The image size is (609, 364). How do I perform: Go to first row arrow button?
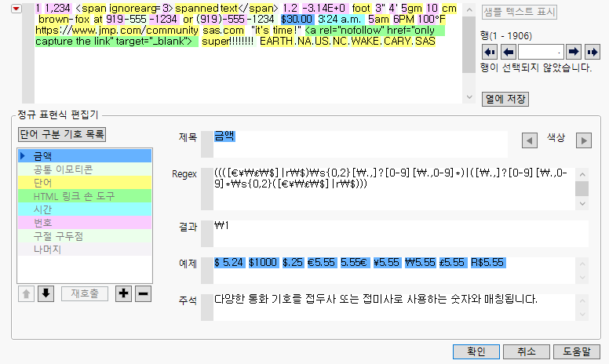[x=490, y=52]
